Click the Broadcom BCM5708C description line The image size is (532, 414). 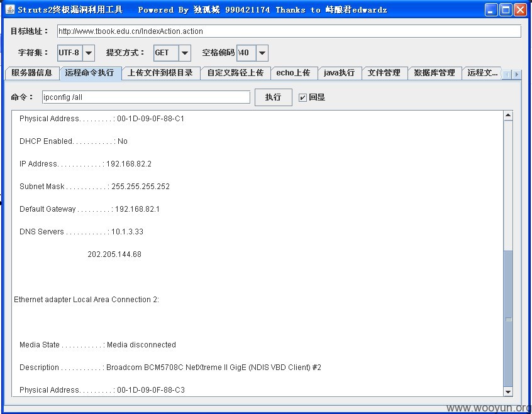(x=170, y=368)
